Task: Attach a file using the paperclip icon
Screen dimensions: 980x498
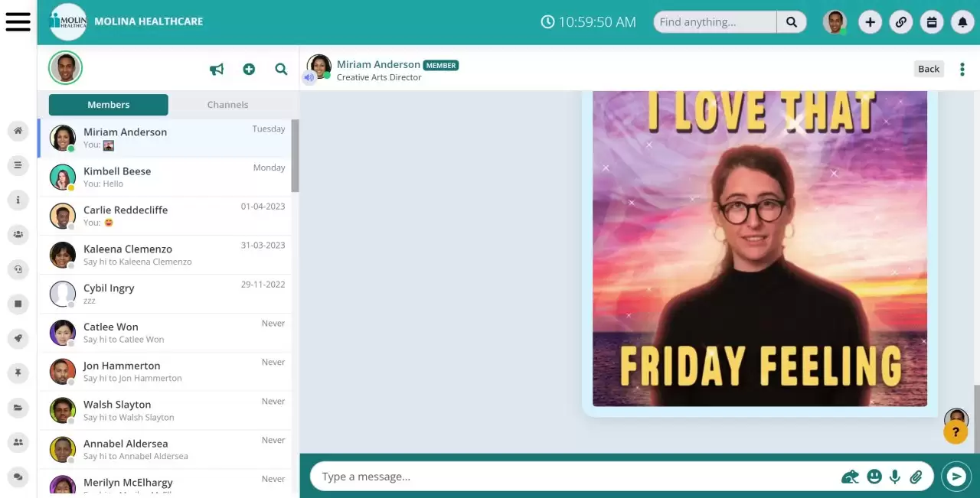Action: pos(916,476)
